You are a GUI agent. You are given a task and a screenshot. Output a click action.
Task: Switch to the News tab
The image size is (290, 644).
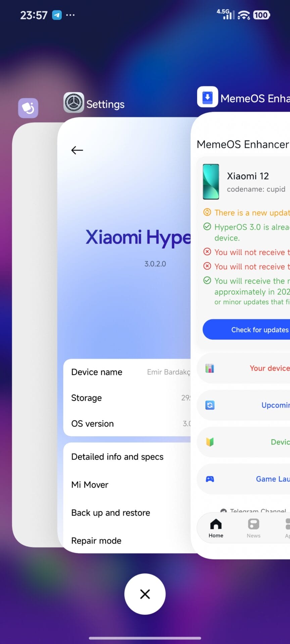tap(253, 528)
